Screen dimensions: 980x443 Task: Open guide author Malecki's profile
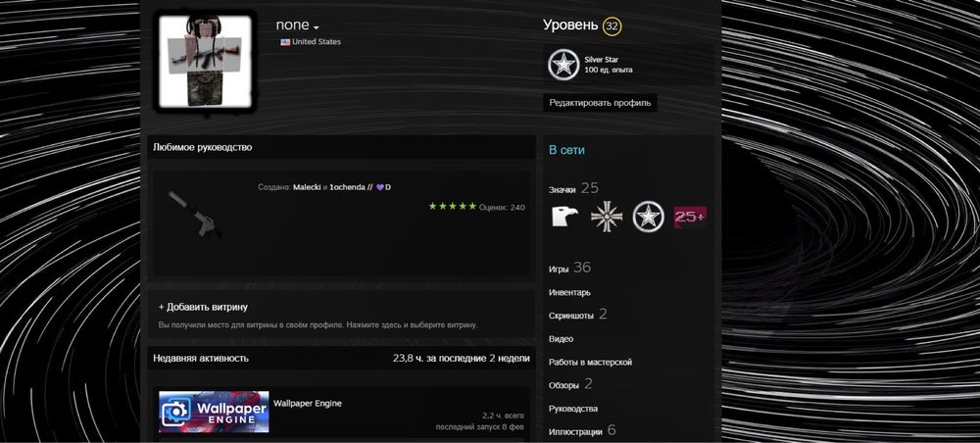click(x=307, y=187)
